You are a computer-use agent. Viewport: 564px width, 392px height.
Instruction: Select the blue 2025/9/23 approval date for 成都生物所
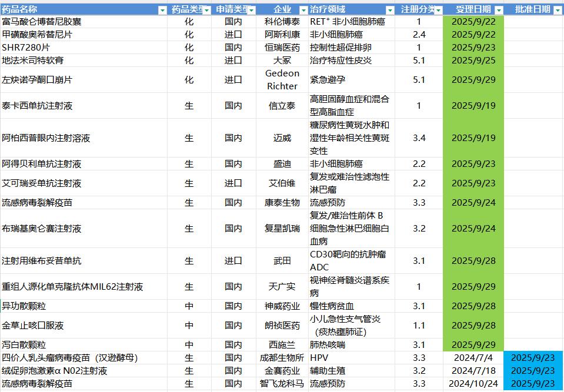click(533, 358)
